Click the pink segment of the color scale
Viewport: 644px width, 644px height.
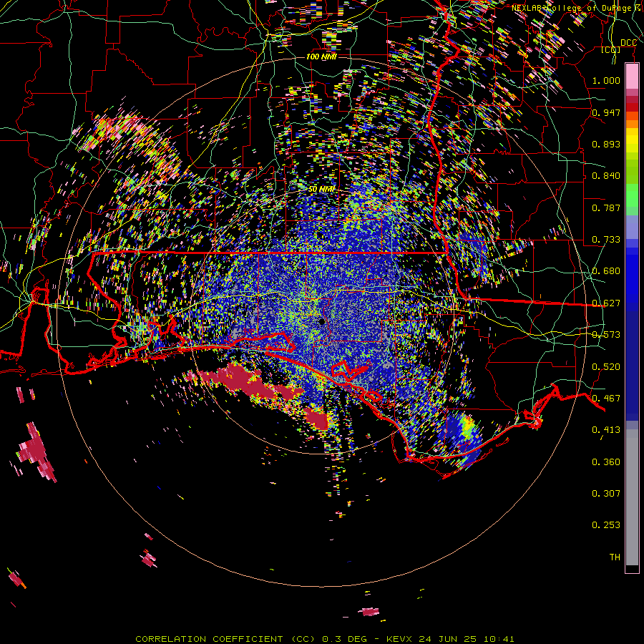(x=632, y=76)
